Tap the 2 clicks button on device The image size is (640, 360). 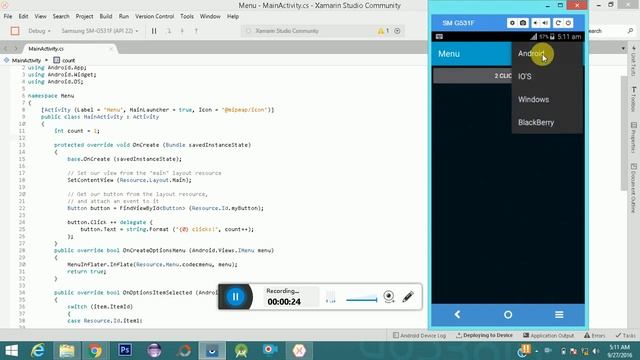pos(472,76)
